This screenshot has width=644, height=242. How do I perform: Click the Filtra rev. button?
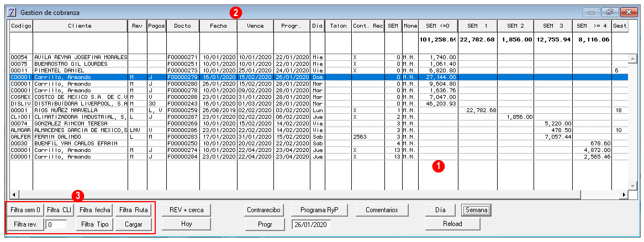[25, 224]
